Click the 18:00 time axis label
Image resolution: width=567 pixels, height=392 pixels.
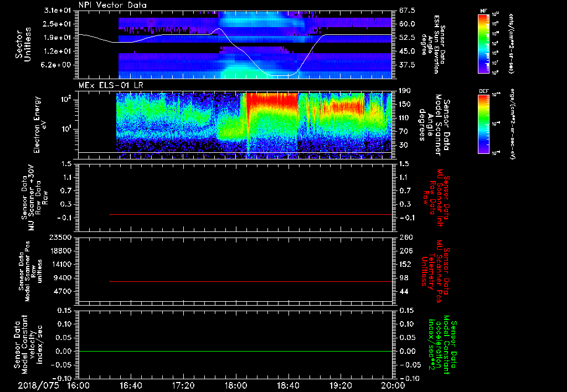[236, 385]
